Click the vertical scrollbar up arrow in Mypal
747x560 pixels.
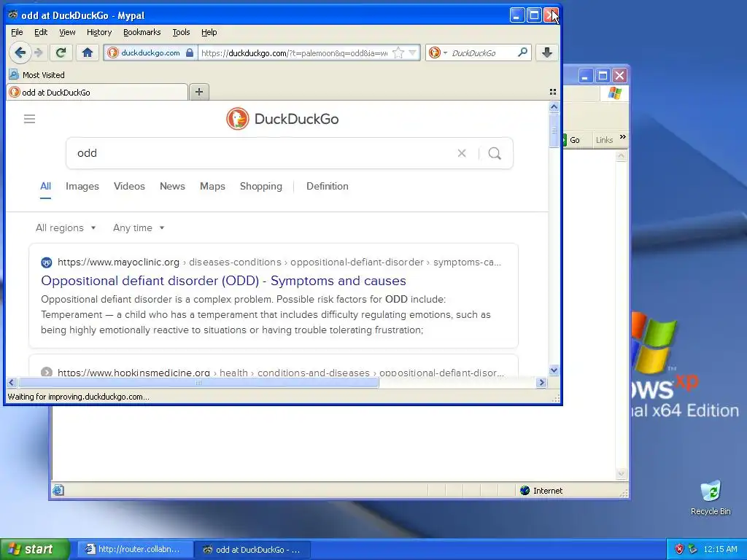coord(554,106)
